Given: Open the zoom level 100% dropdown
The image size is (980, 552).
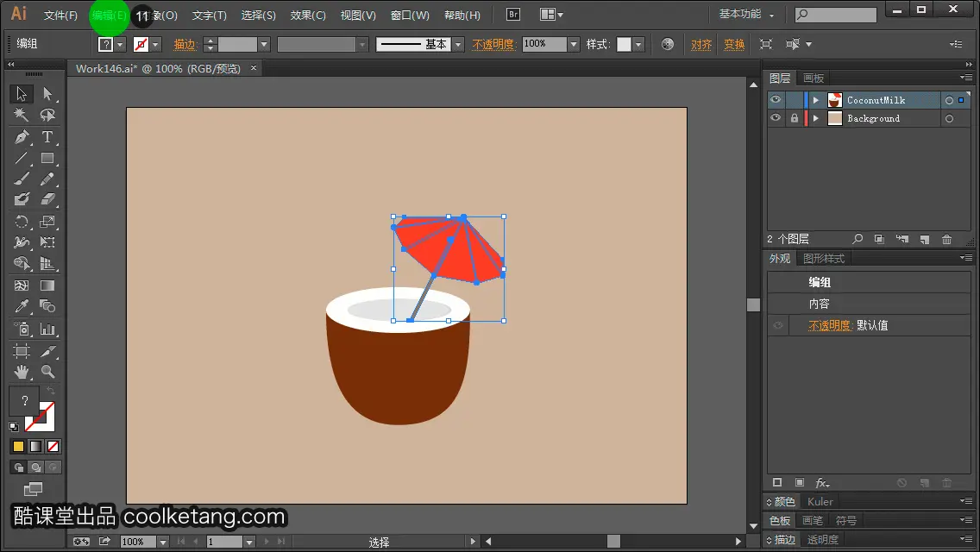Looking at the screenshot, I should coord(162,542).
